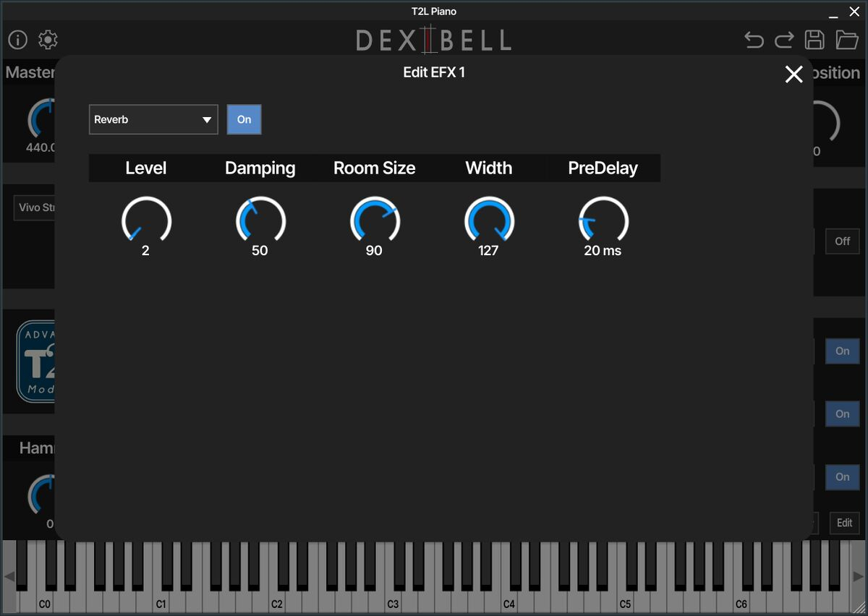Viewport: 868px width, 616px height.
Task: Click the Edit button at bottom right
Action: coord(844,523)
